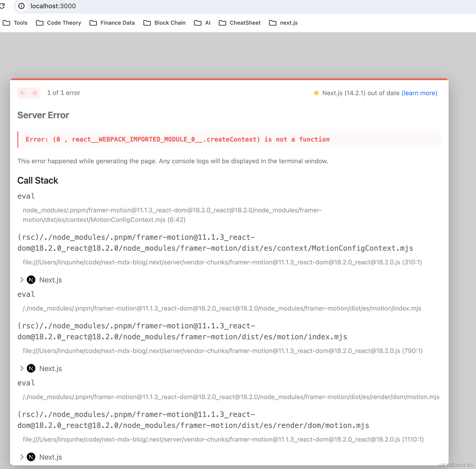Open vendor-chunks file path ending (310:1)

click(222, 262)
